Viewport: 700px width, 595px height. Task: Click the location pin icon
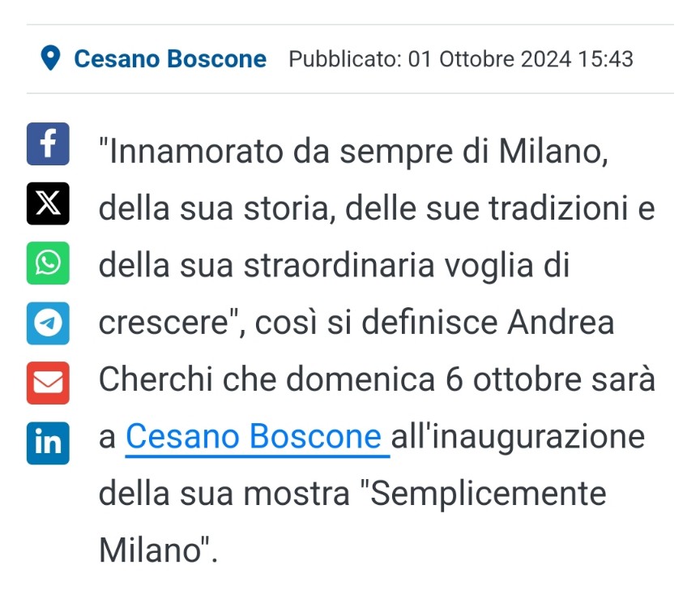50,58
